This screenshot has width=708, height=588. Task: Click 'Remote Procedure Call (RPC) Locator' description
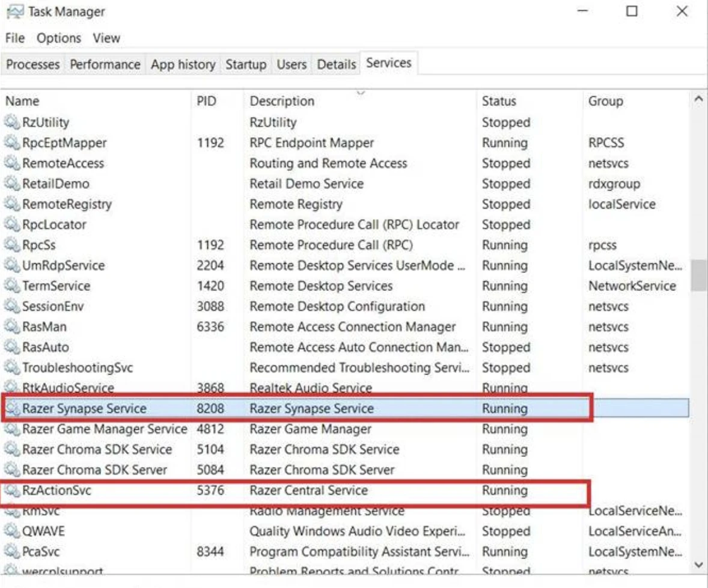[x=354, y=224]
